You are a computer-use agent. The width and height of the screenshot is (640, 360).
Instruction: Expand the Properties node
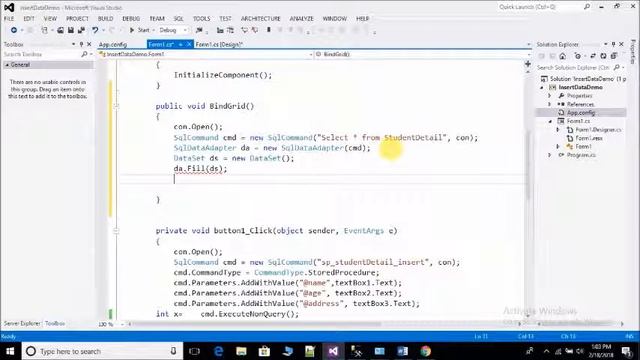point(550,96)
